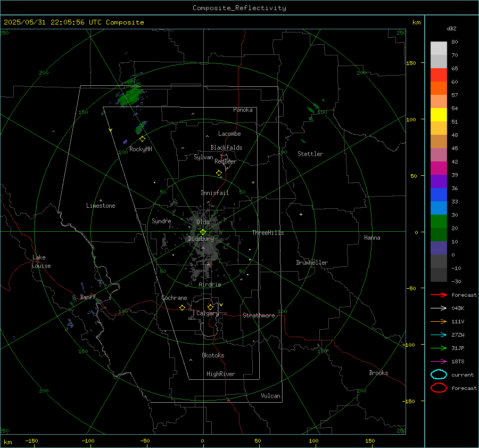479x448 pixels.
Task: Click the Lake Louise label
Action: [41, 262]
